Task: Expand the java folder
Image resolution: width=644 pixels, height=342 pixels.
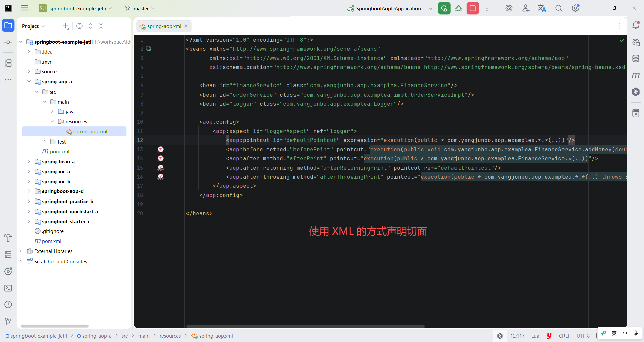Action: pos(52,111)
